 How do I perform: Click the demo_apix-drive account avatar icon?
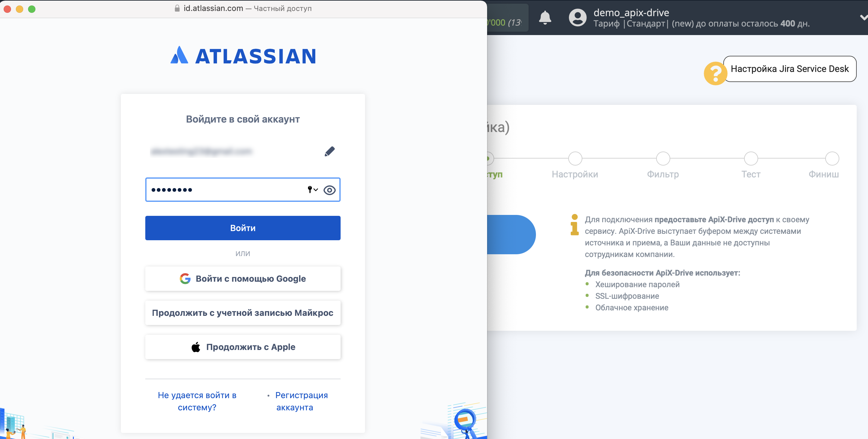pyautogui.click(x=577, y=17)
